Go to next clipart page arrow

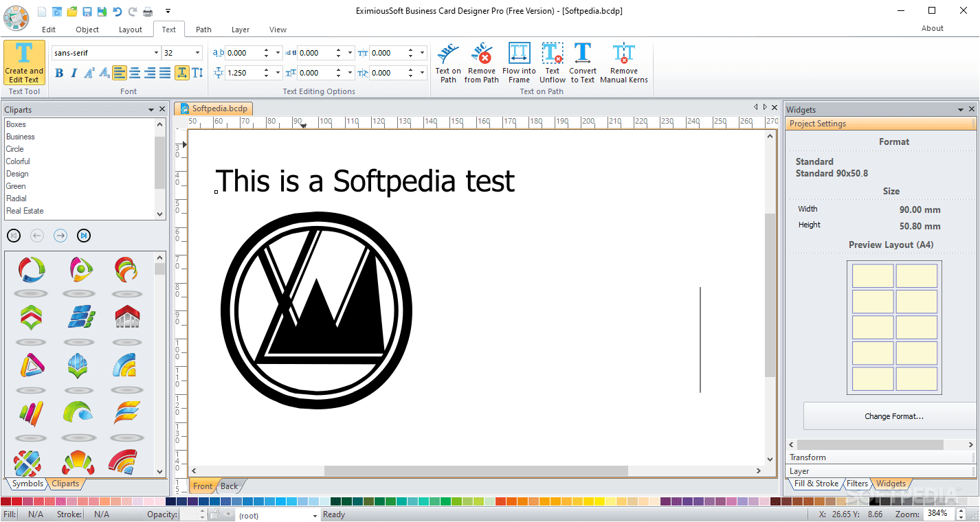tap(60, 236)
